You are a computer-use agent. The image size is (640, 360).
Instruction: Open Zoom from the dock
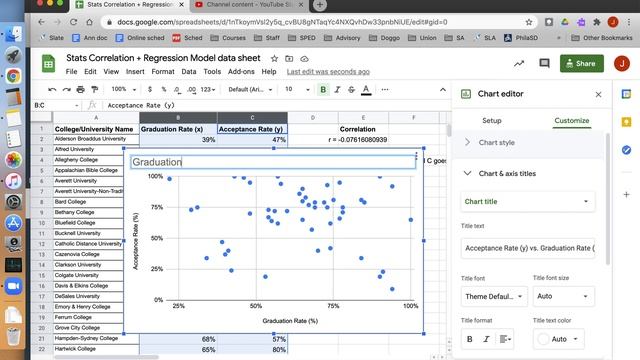[13, 286]
